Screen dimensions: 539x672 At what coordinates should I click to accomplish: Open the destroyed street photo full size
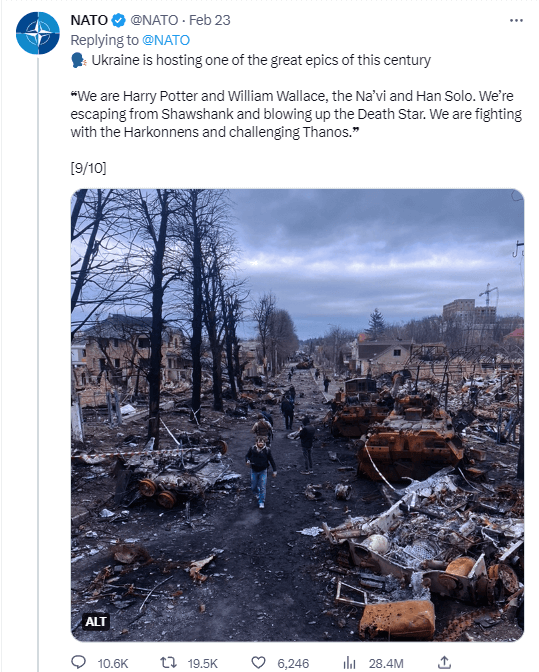[297, 415]
